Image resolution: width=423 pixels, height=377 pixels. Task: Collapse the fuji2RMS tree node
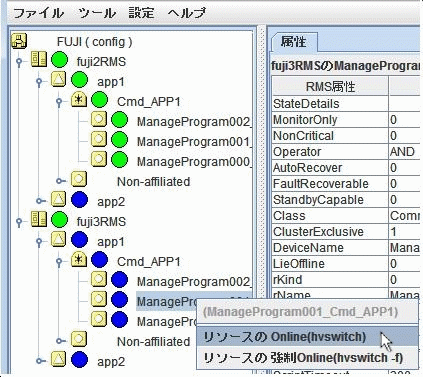tap(19, 62)
